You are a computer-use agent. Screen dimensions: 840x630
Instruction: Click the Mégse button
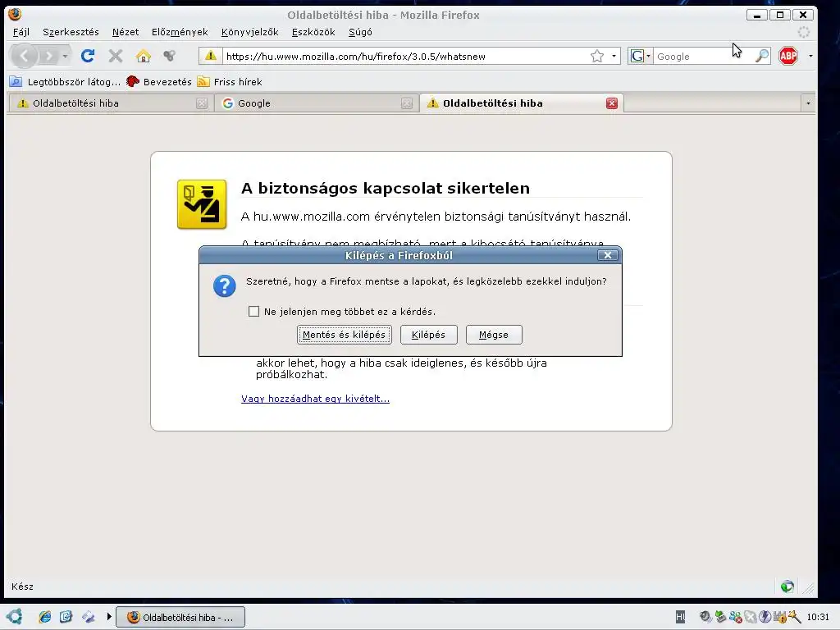click(x=493, y=335)
